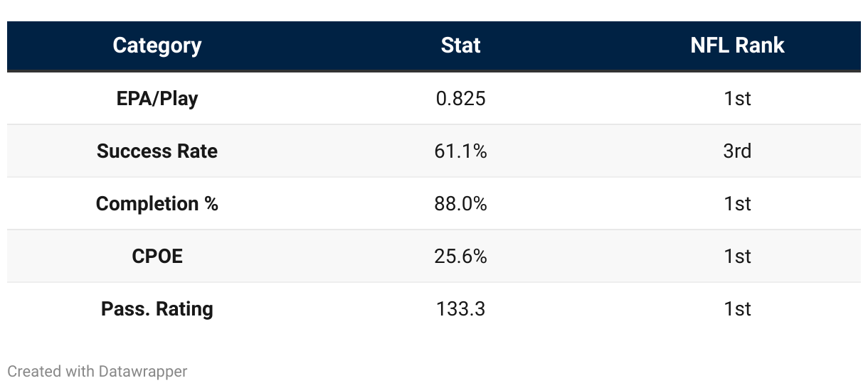Click the 1st rank for EPA/Play

(737, 98)
